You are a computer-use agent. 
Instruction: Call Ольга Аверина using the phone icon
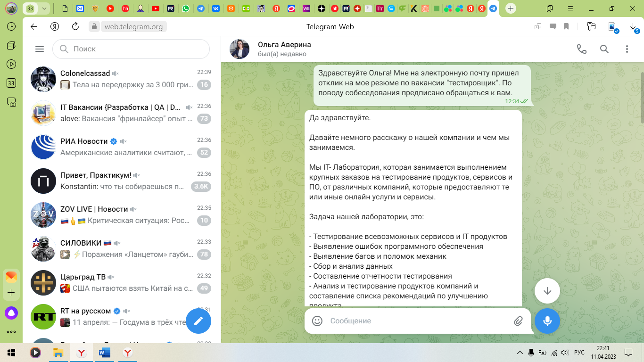[x=581, y=49]
